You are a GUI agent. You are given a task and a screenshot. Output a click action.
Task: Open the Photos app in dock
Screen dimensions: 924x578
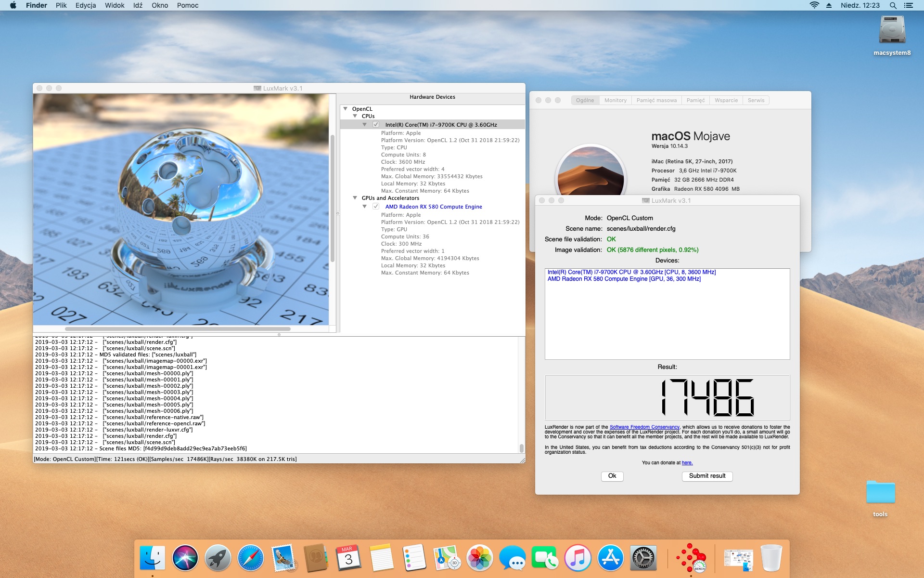pos(480,558)
